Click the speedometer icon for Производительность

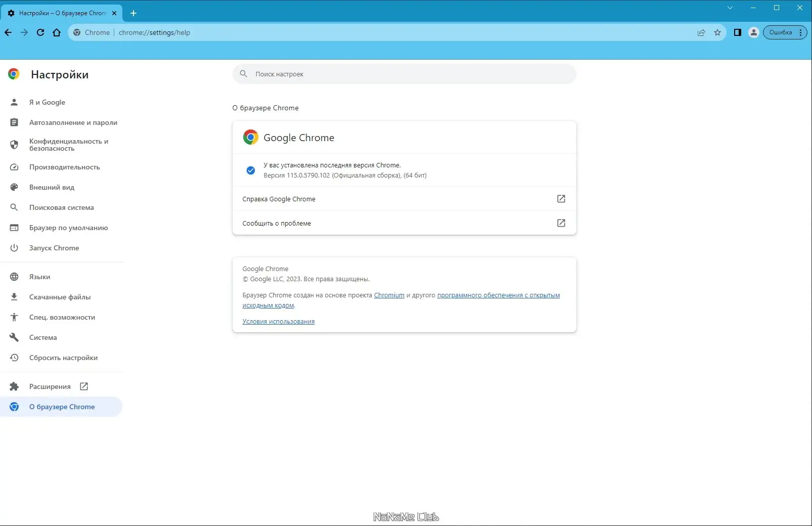click(14, 167)
